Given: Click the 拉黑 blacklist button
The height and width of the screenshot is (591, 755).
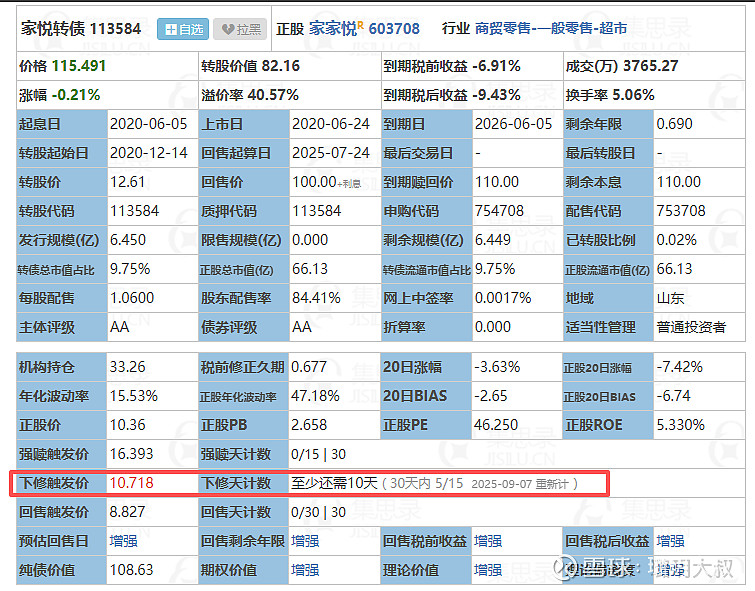Looking at the screenshot, I should point(240,29).
